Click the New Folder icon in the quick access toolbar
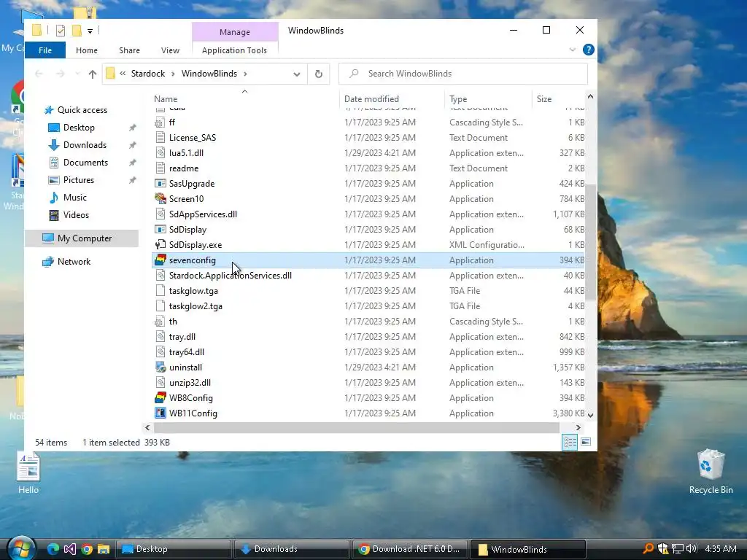Viewport: 747px width, 560px height. [76, 31]
